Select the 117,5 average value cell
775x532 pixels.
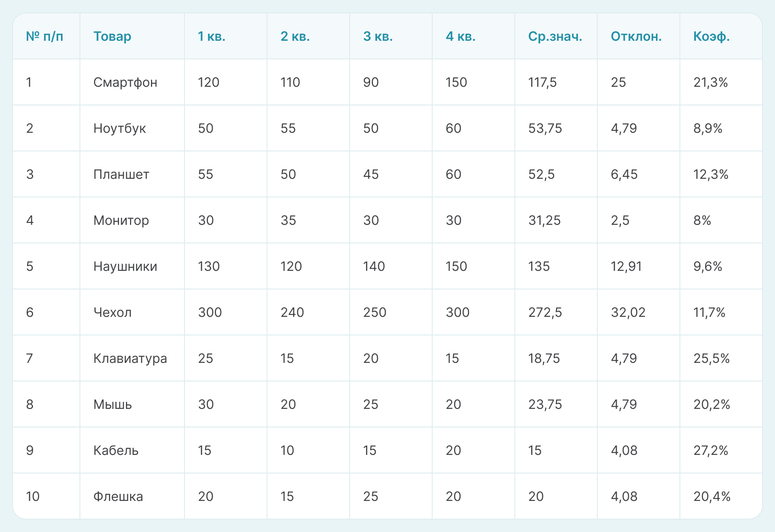coord(542,82)
